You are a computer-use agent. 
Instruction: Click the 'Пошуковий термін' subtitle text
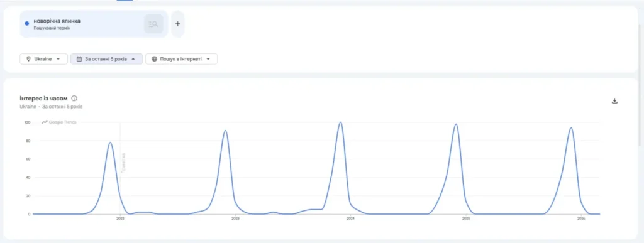52,28
